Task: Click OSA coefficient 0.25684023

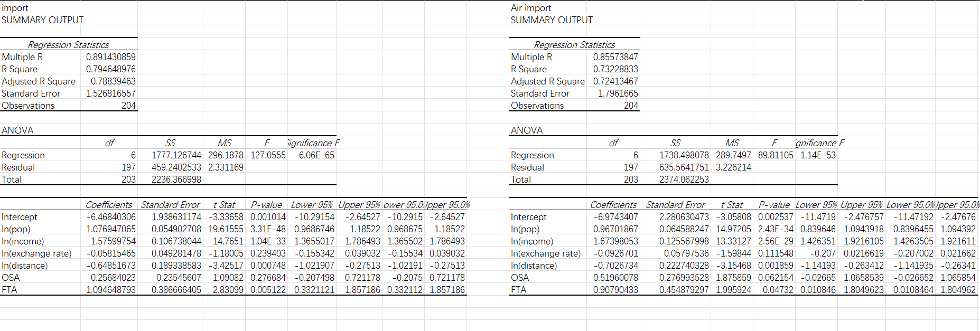Action: click(113, 278)
